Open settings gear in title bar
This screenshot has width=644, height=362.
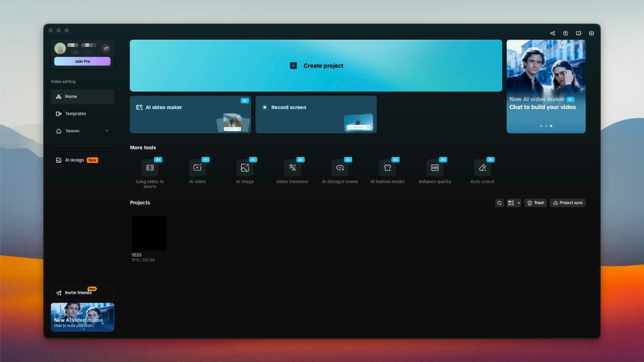(591, 33)
